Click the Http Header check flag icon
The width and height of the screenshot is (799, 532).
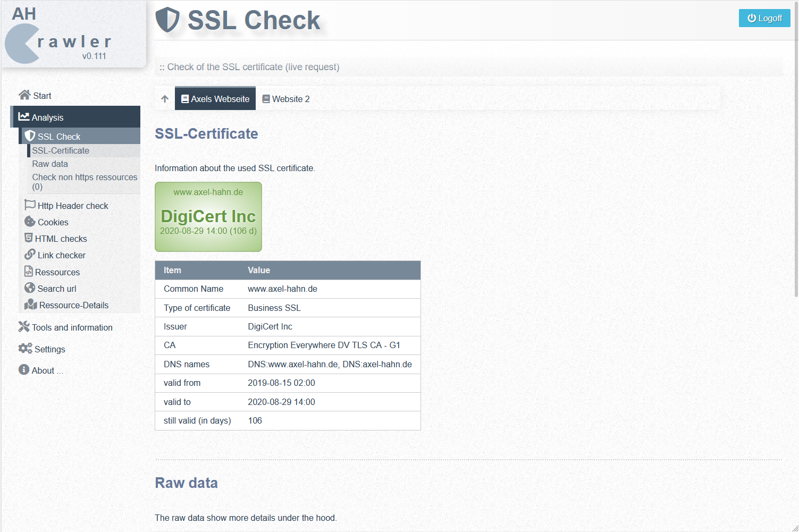click(x=30, y=205)
